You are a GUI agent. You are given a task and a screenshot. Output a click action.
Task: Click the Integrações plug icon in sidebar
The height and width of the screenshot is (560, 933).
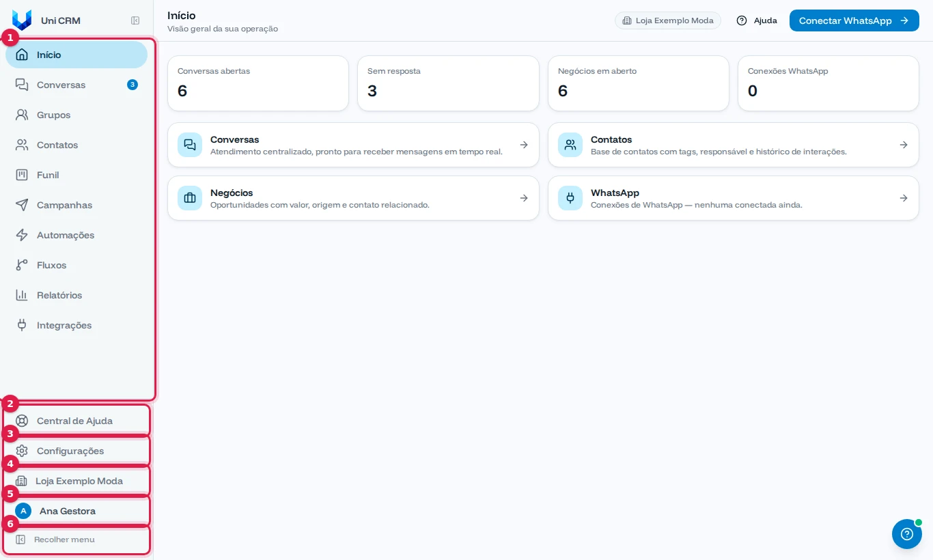pyautogui.click(x=22, y=325)
